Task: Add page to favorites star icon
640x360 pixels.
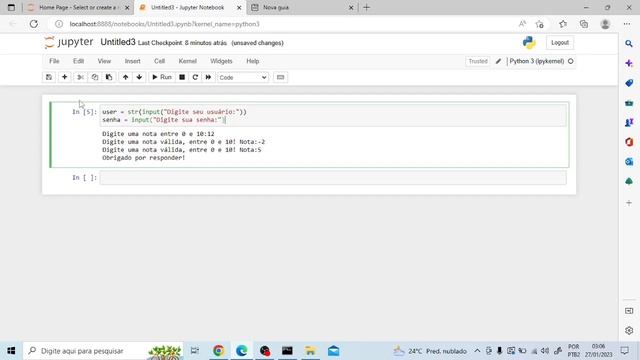Action: (540, 24)
